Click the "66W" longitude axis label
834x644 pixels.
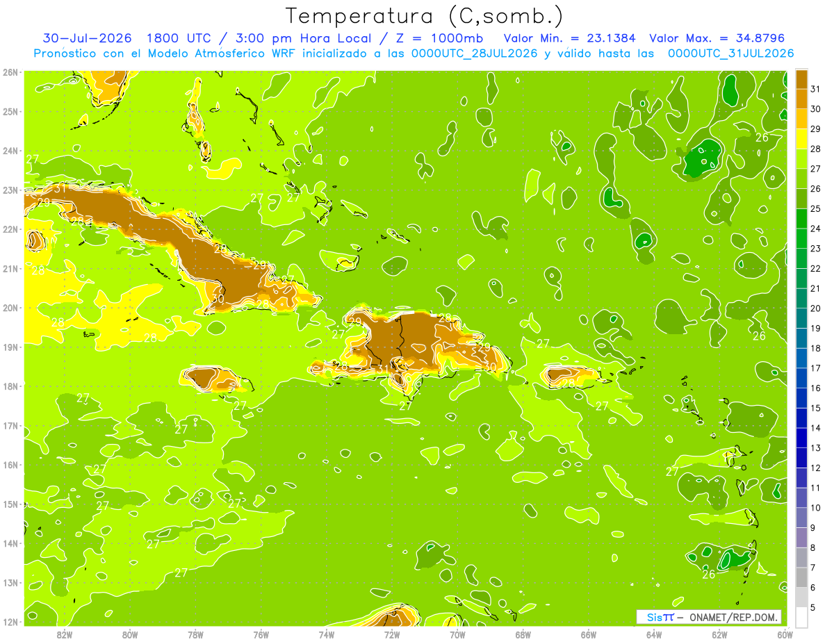[x=589, y=634]
